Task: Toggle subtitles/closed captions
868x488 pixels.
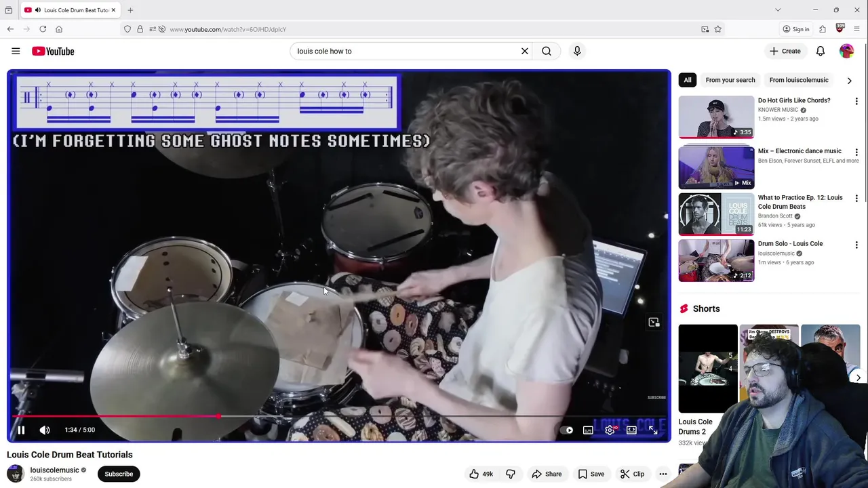Action: tap(588, 430)
